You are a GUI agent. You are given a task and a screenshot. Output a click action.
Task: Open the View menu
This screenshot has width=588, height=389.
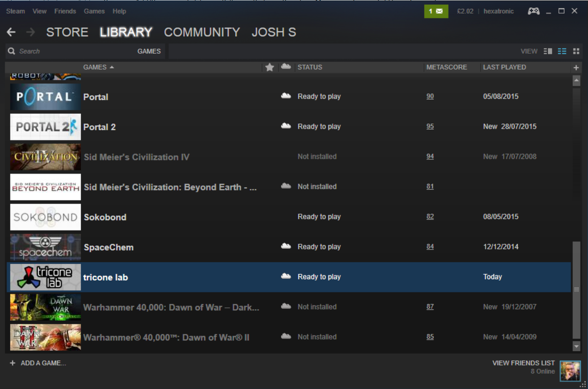click(x=40, y=11)
